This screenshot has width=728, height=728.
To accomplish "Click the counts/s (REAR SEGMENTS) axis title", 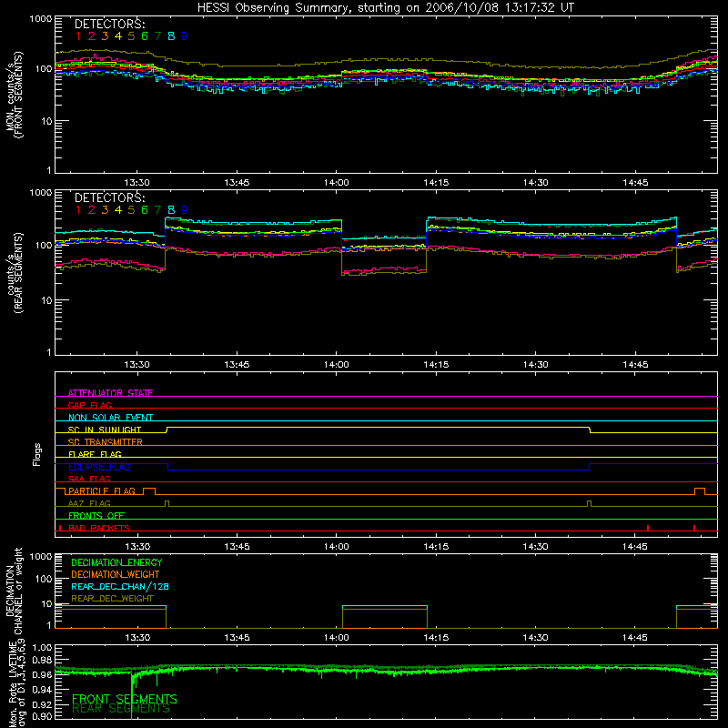I will tap(15, 273).
